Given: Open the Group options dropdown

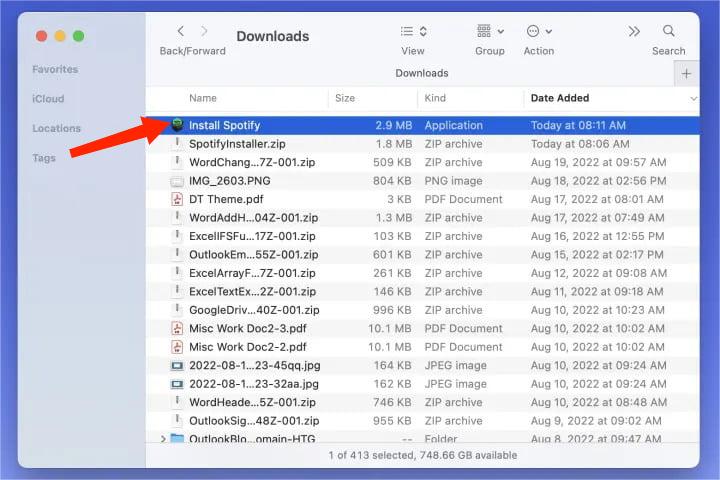Looking at the screenshot, I should [490, 31].
